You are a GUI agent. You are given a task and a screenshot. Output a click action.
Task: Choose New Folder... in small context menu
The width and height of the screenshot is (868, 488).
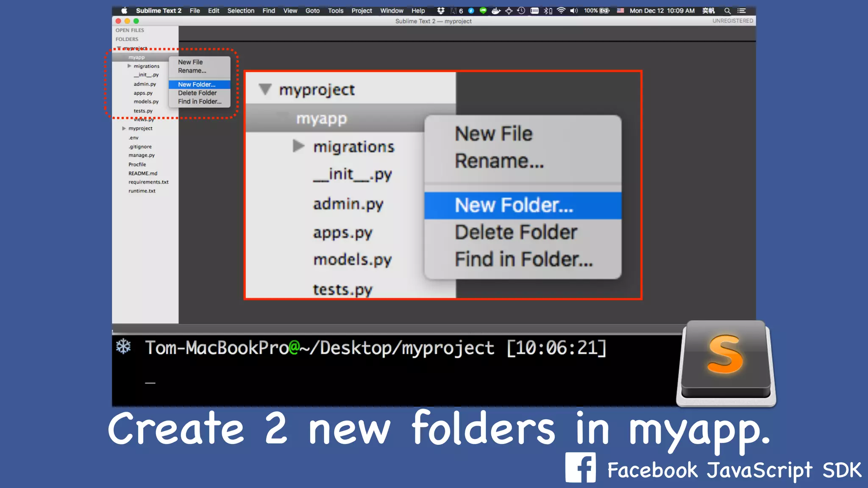(200, 84)
